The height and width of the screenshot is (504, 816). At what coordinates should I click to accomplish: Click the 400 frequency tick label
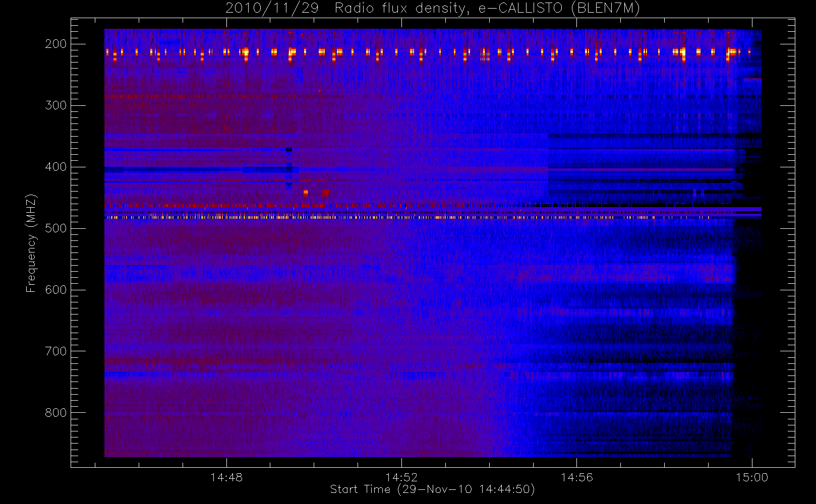56,167
